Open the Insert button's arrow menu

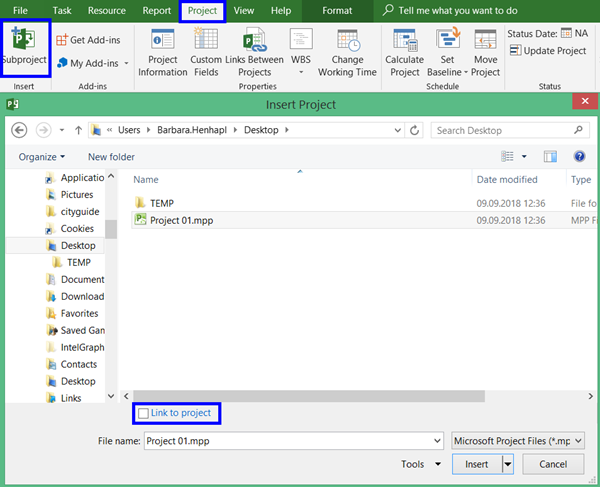click(x=508, y=464)
